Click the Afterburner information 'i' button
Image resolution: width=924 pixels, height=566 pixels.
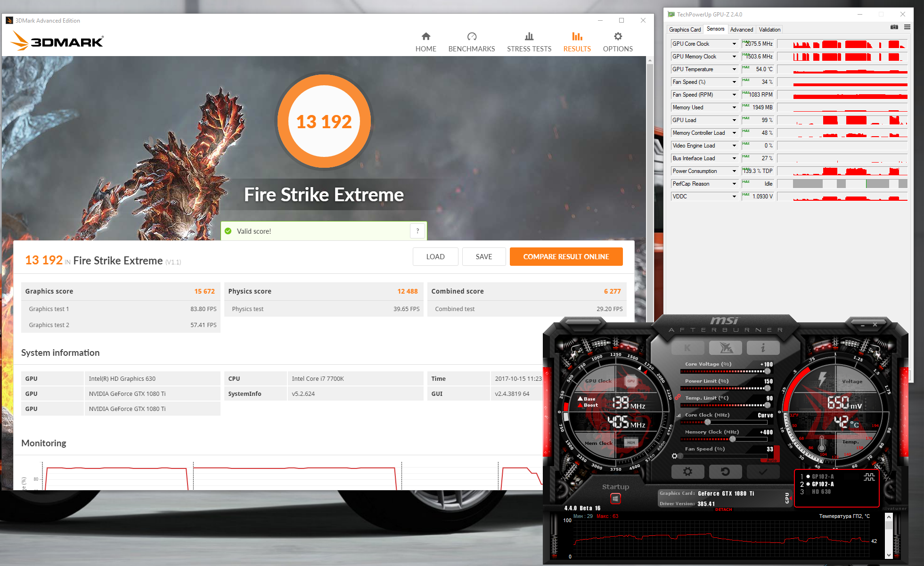(x=763, y=348)
